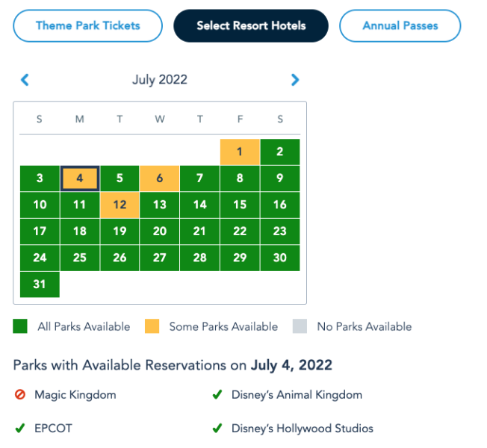487x448 pixels.
Task: Click the green All Parks Available swatch
Action: coord(20,326)
